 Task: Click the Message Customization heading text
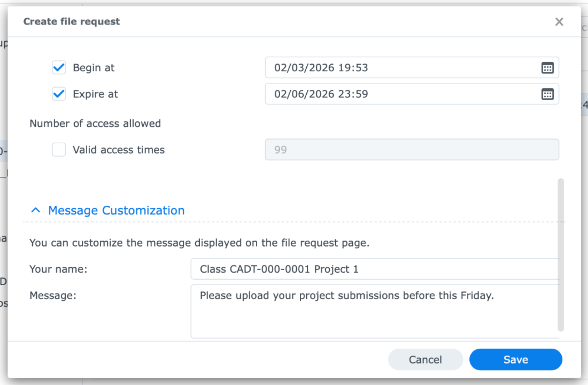(x=116, y=211)
